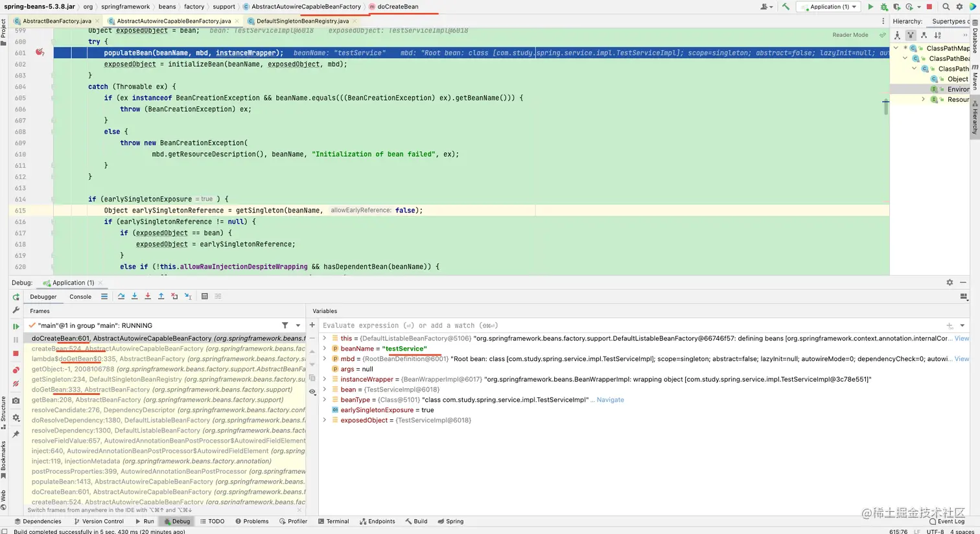Open debug tool window settings gear
The image size is (980, 534).
(950, 283)
